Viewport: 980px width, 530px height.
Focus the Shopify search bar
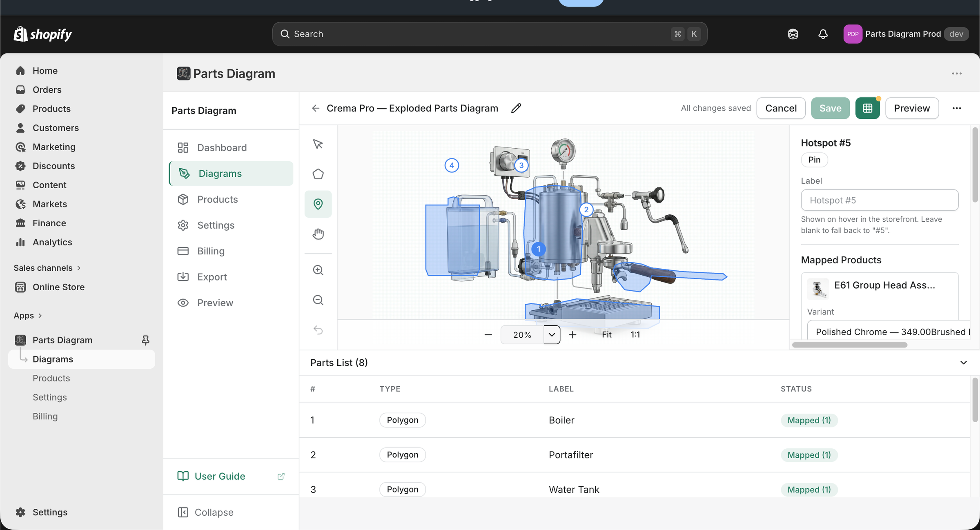(x=490, y=34)
